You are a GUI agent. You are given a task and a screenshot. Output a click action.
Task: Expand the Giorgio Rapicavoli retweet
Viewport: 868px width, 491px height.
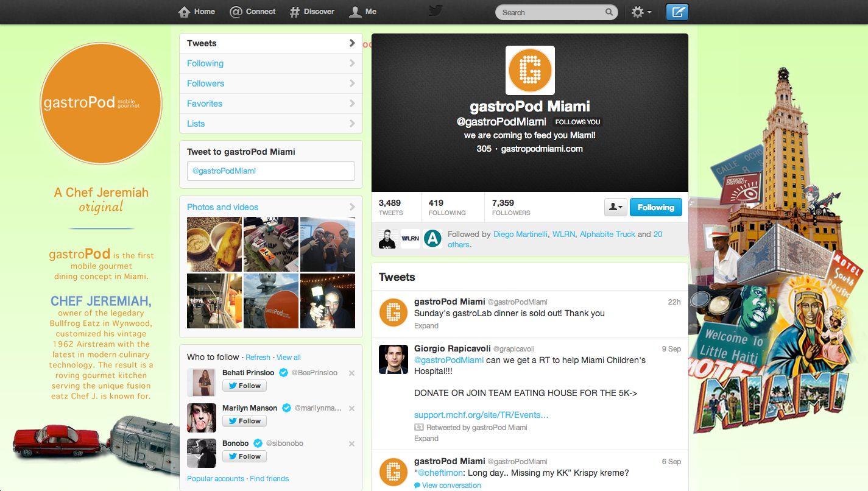coord(426,438)
